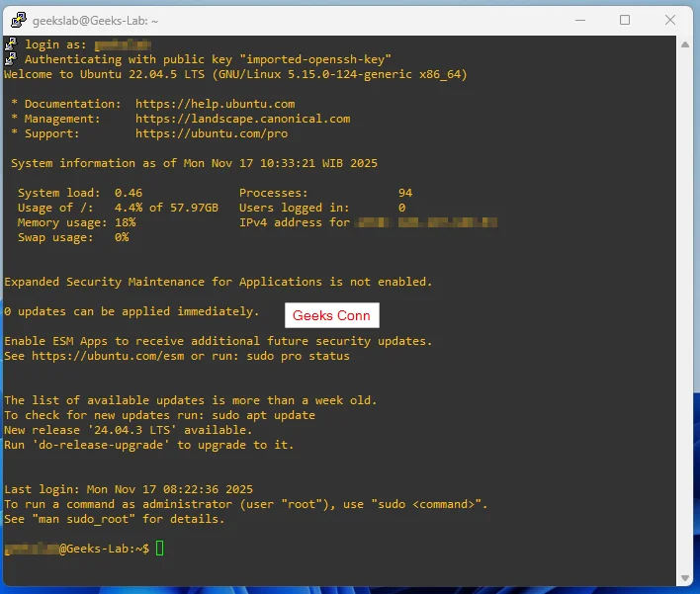Click the 'do-release-upgrade' command text
The height and width of the screenshot is (594, 700).
(x=101, y=445)
